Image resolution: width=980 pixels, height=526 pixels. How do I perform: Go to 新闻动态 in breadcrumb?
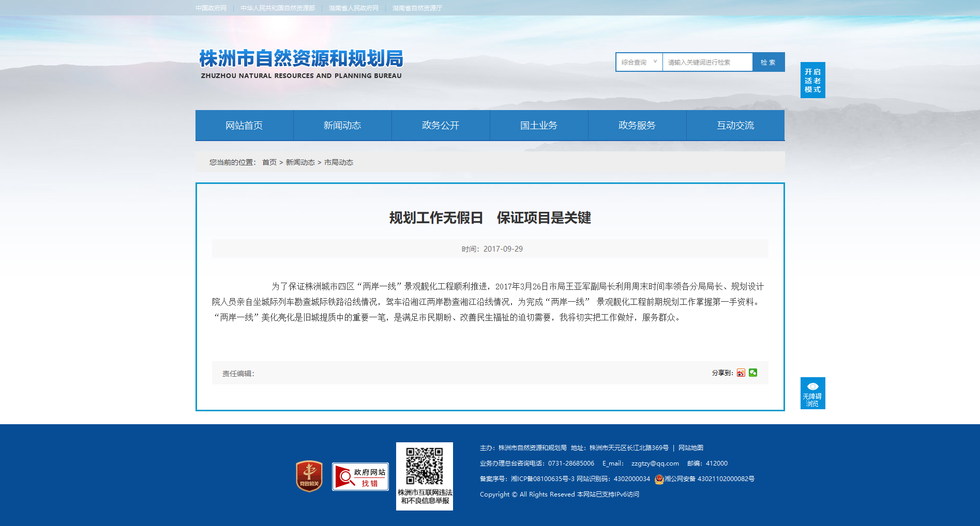coord(300,162)
